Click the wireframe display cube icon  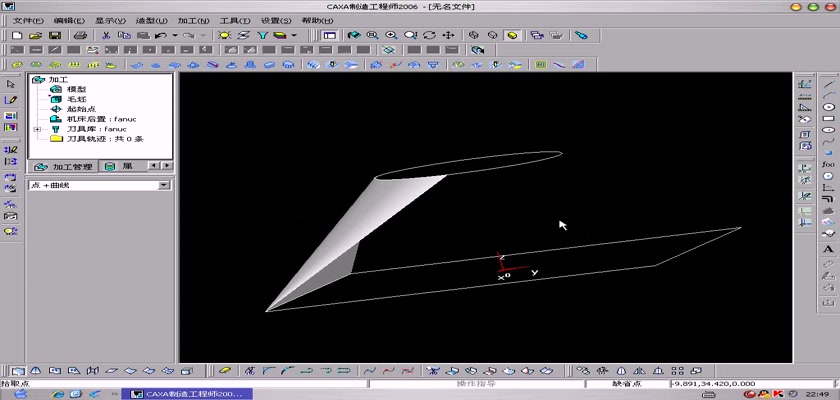[x=474, y=35]
